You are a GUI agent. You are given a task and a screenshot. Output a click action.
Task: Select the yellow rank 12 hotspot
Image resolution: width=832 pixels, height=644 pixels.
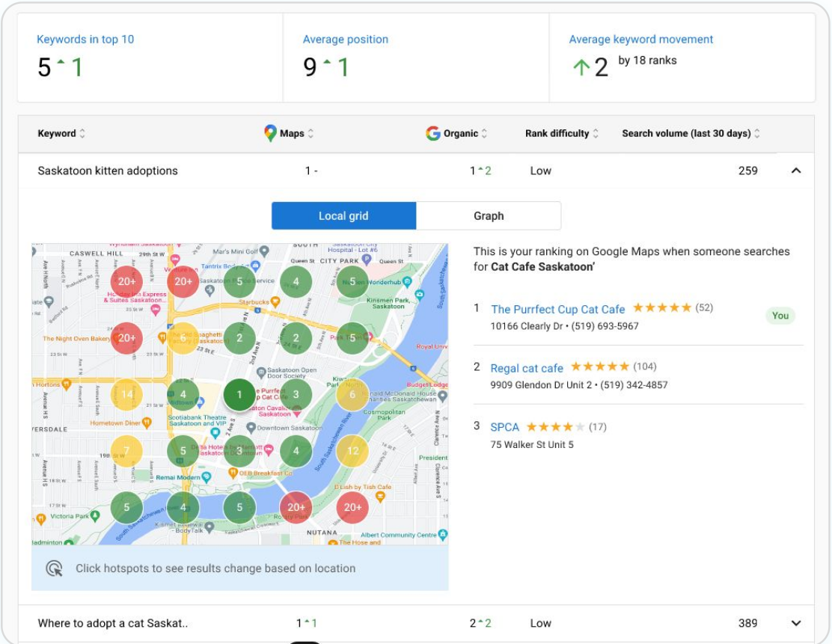[352, 451]
